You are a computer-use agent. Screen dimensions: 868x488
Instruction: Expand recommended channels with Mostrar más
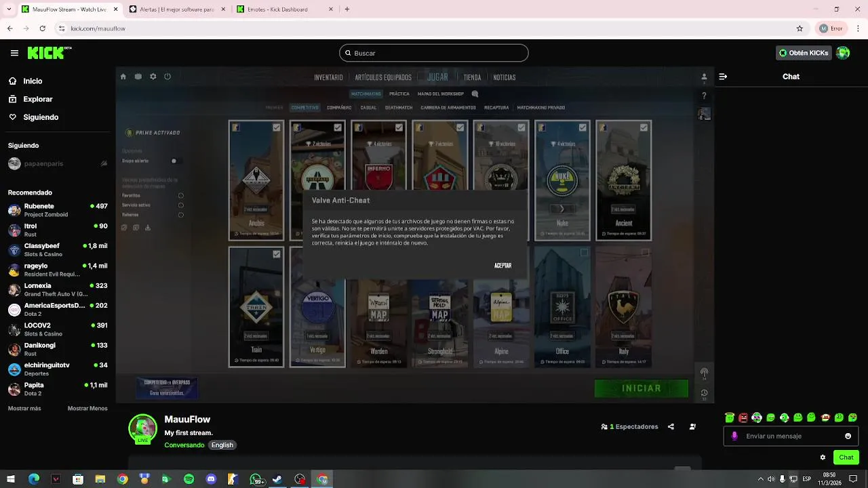pos(24,409)
